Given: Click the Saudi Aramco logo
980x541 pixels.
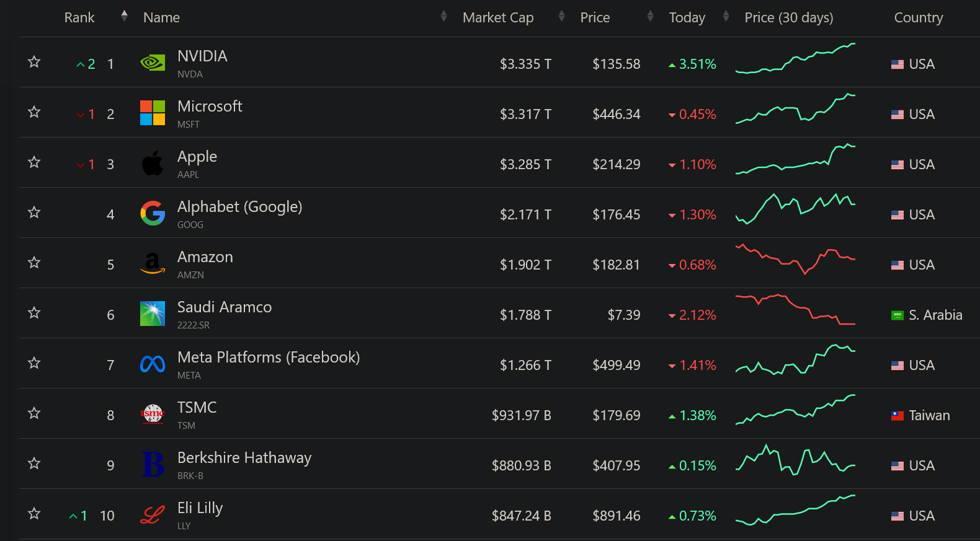Looking at the screenshot, I should tap(153, 314).
